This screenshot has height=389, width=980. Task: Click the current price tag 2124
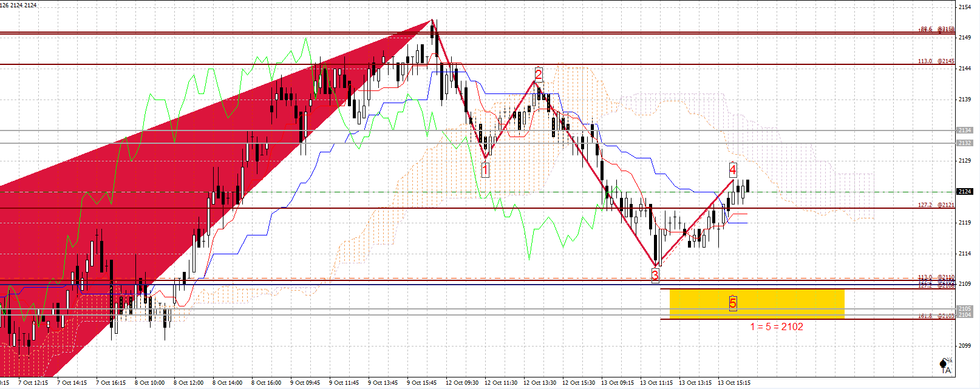965,192
